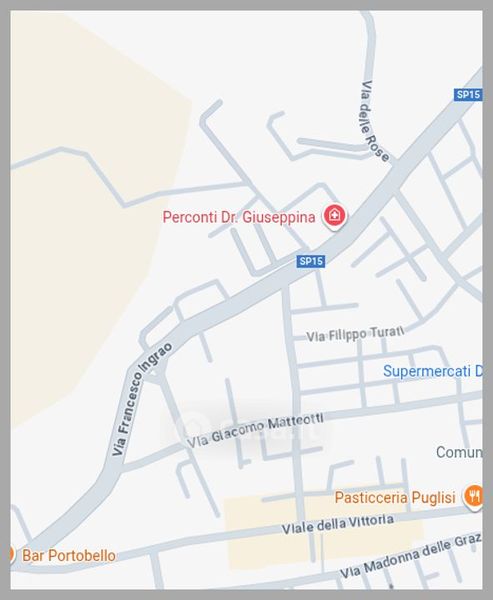This screenshot has height=600, width=493.
Task: Click the Viale della Vittoria street label
Action: pos(338,524)
